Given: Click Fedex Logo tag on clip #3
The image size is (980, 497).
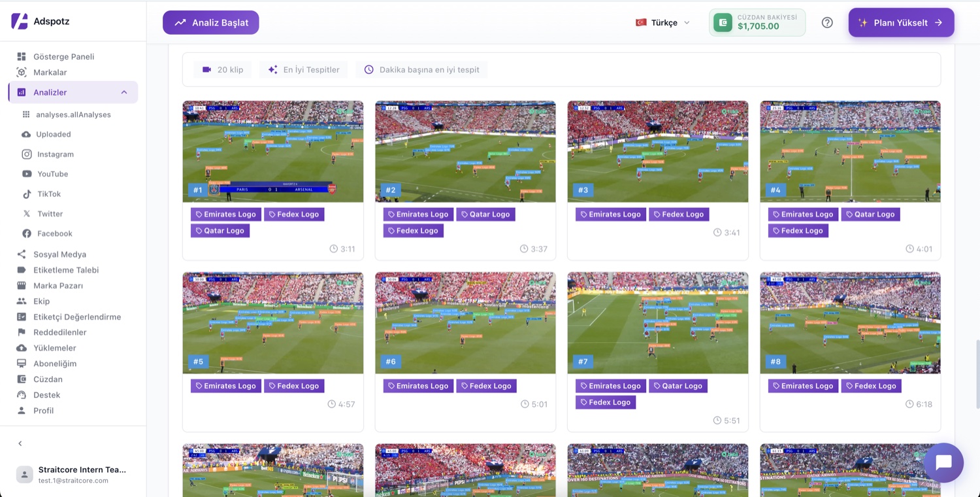Looking at the screenshot, I should click(679, 214).
